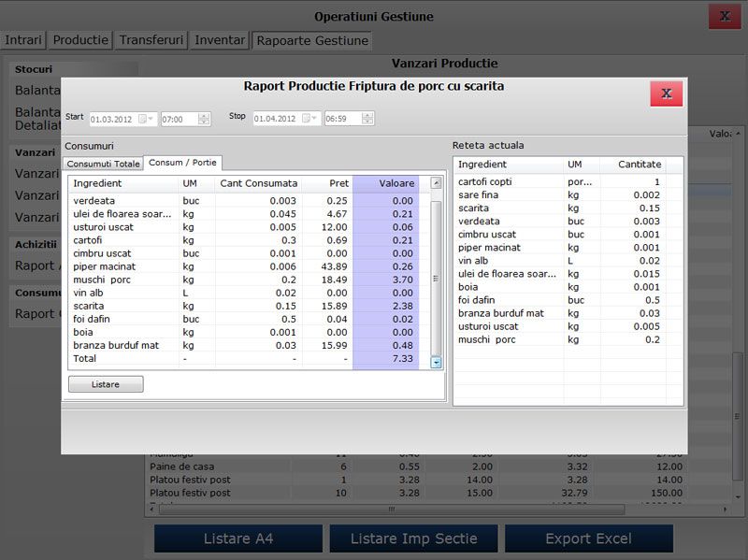Viewport: 748px width, 560px height.
Task: Click the Listare Imp Sectie button
Action: pyautogui.click(x=413, y=538)
